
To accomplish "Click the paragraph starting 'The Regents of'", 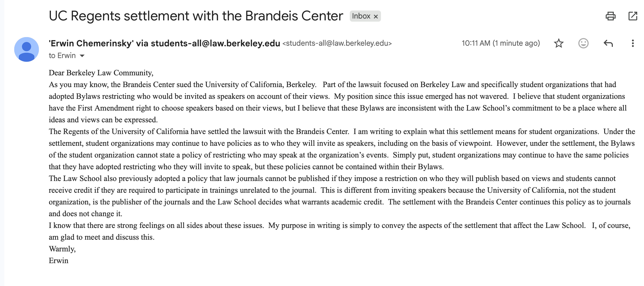I will tap(340, 149).
